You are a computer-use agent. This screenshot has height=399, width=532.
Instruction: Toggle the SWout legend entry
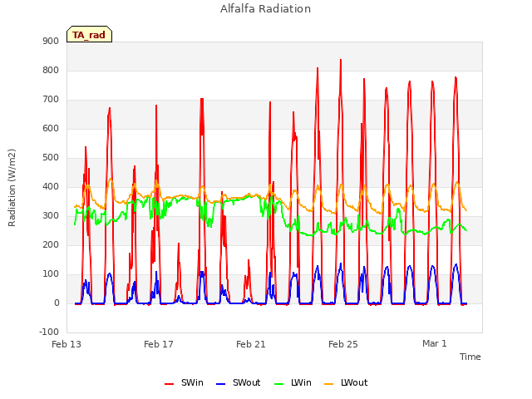tap(239, 382)
